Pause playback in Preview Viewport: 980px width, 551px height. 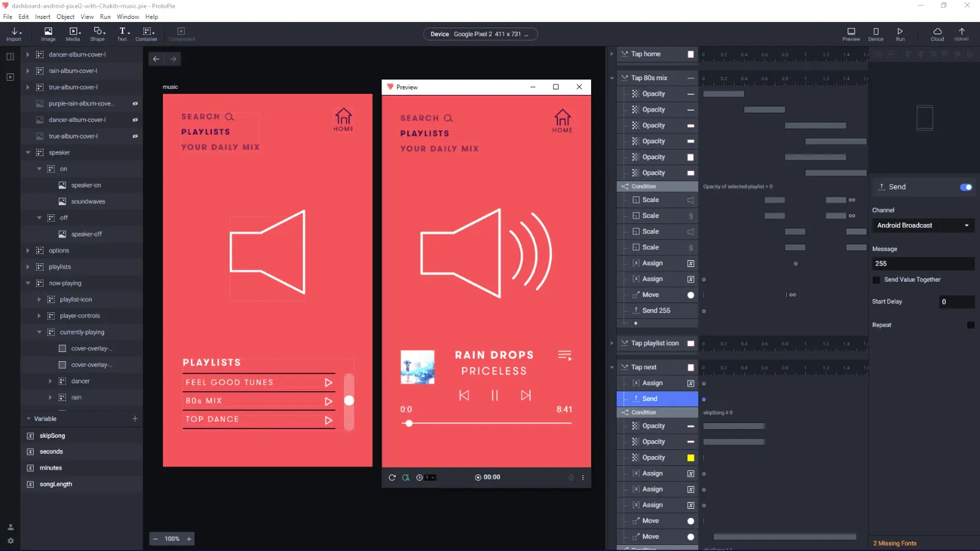(x=494, y=395)
